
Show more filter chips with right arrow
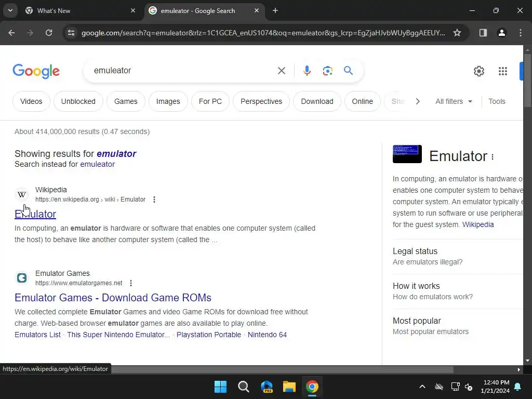[x=418, y=101]
